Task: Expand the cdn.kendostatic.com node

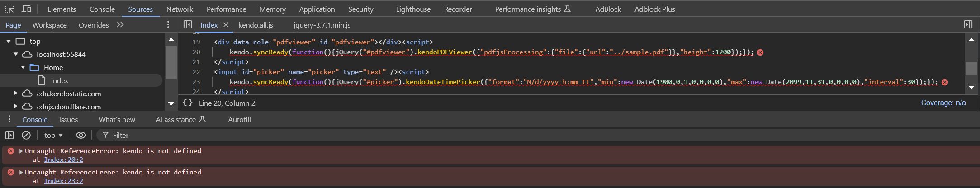Action: pyautogui.click(x=16, y=93)
